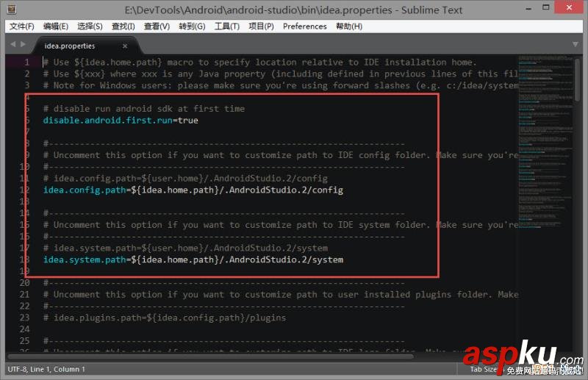Maximize the Sublime Text window
The image size is (588, 380).
pyautogui.click(x=546, y=7)
